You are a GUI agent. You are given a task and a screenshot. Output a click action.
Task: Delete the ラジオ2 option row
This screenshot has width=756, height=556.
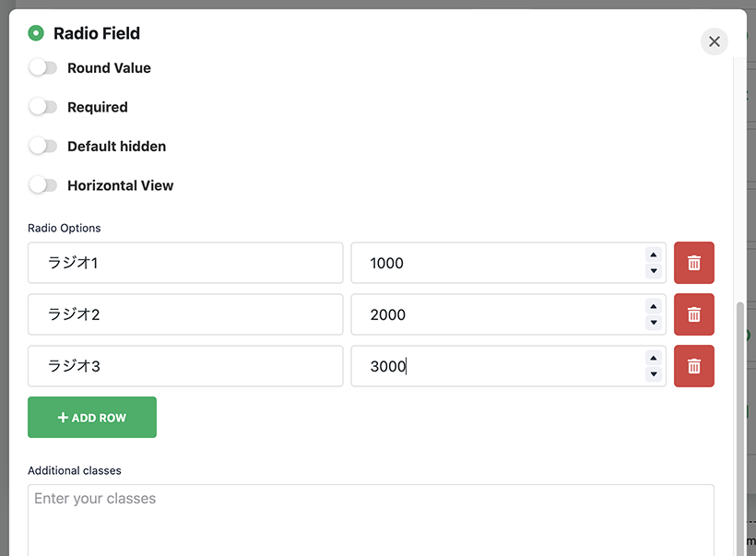(694, 314)
